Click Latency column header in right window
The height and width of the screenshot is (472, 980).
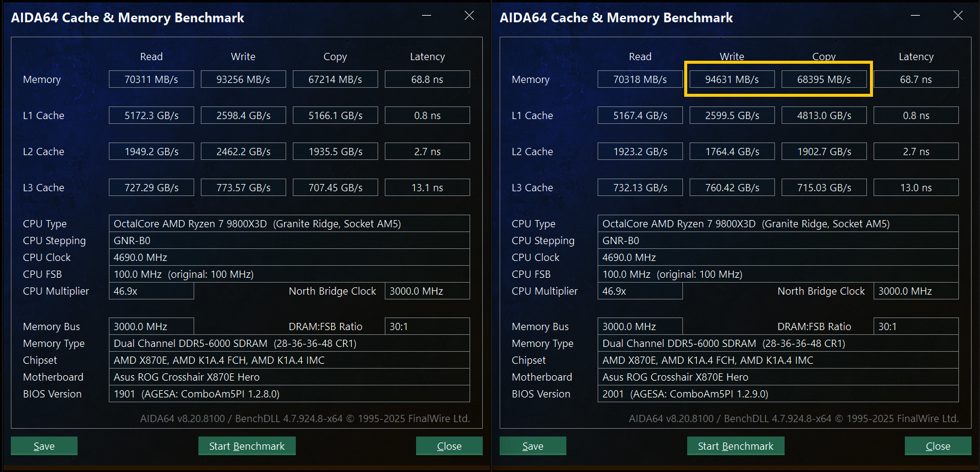click(x=916, y=57)
